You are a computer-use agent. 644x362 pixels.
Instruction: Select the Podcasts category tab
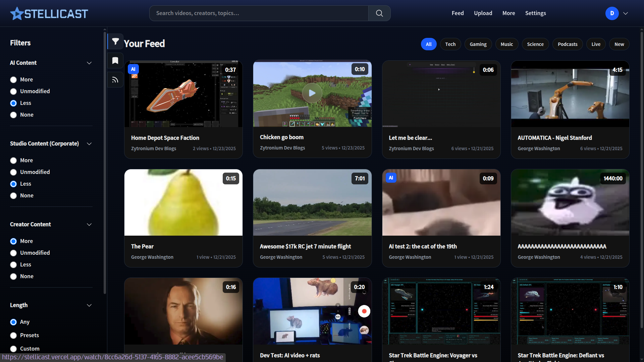(568, 44)
